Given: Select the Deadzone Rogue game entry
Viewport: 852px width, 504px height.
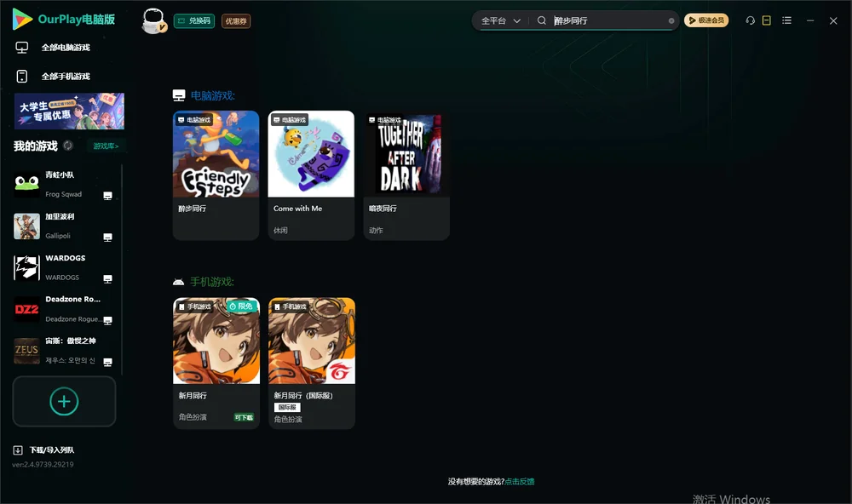Looking at the screenshot, I should pos(64,309).
